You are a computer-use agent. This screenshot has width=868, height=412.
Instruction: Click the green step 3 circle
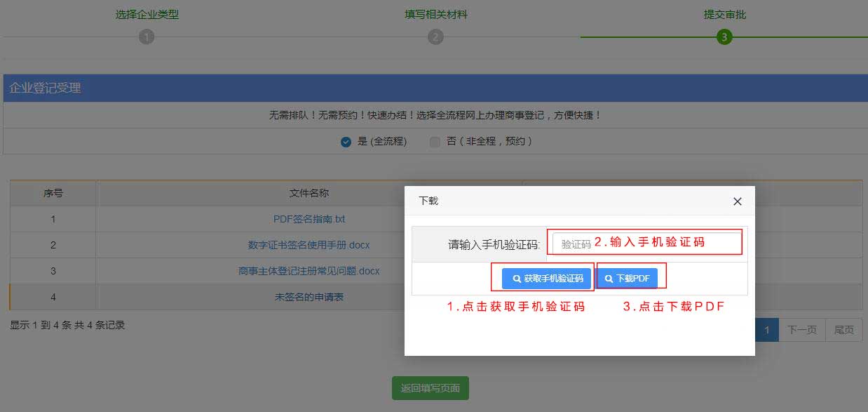[x=724, y=36]
